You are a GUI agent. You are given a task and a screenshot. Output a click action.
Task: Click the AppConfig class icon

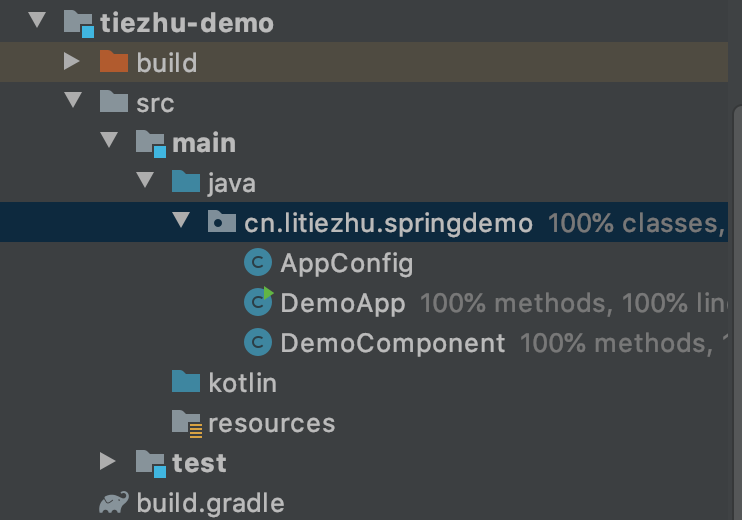(x=258, y=263)
